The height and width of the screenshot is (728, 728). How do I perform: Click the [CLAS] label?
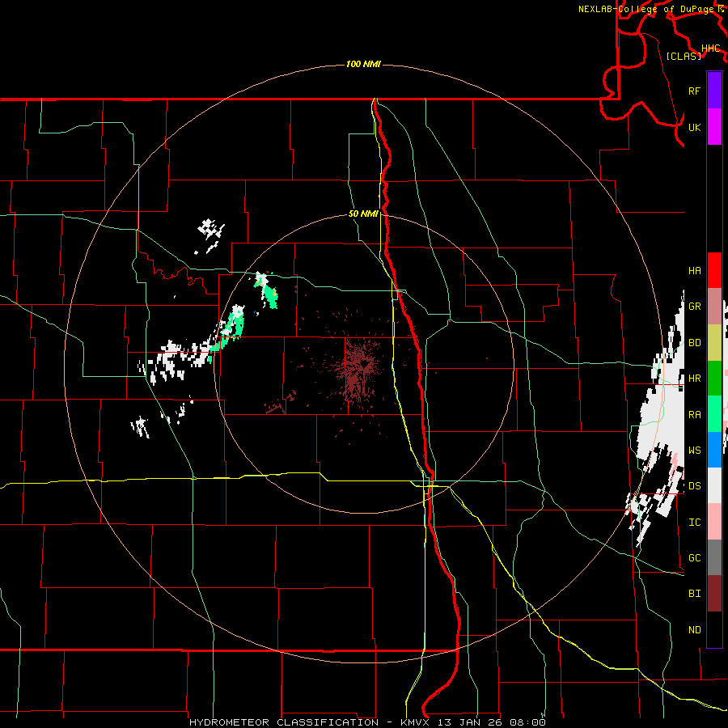(684, 57)
